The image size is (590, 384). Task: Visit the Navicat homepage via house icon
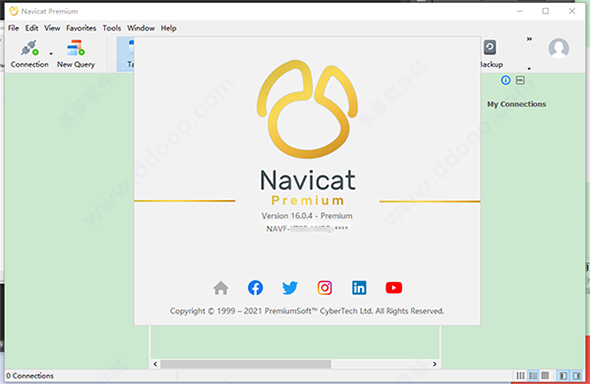[221, 288]
